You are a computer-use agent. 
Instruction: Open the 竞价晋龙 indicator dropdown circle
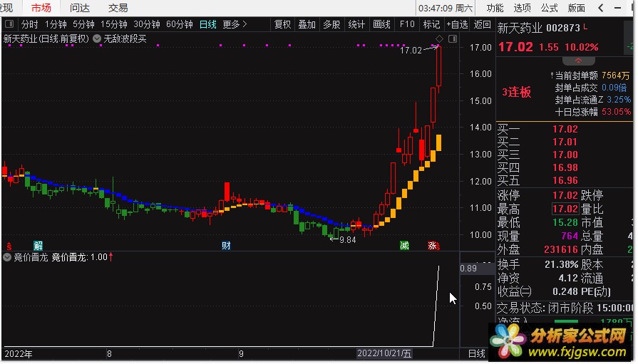[7, 257]
